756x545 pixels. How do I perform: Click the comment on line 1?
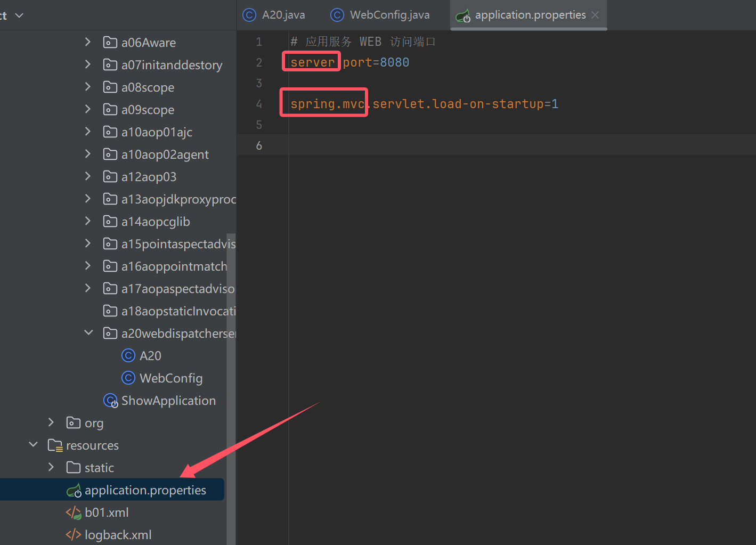363,42
